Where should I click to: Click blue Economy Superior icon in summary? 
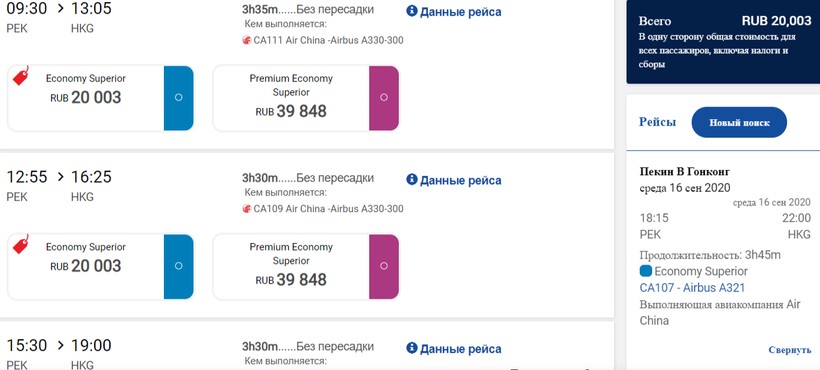click(646, 271)
